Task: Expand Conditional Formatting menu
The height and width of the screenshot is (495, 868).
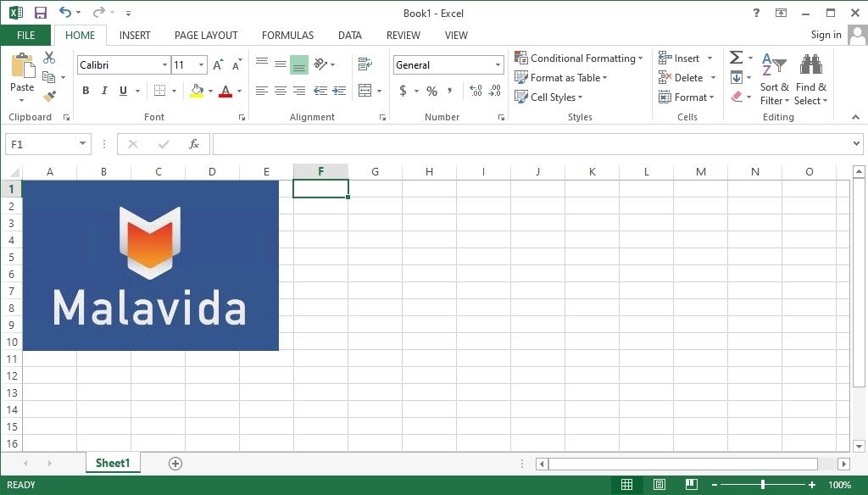Action: tap(579, 58)
